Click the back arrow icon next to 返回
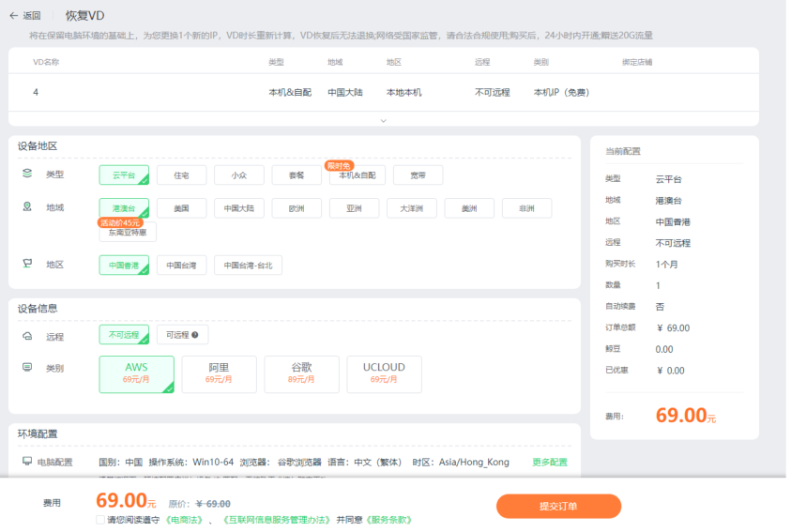 14,16
